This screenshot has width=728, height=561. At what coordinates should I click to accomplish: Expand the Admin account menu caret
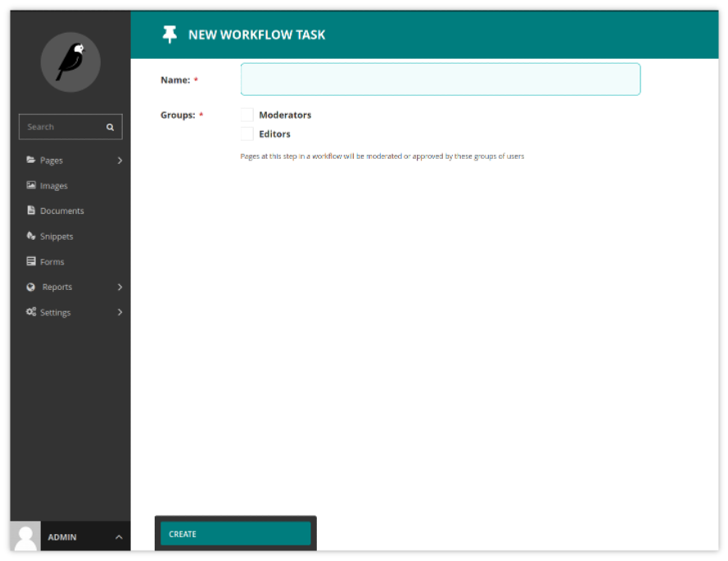coord(119,537)
